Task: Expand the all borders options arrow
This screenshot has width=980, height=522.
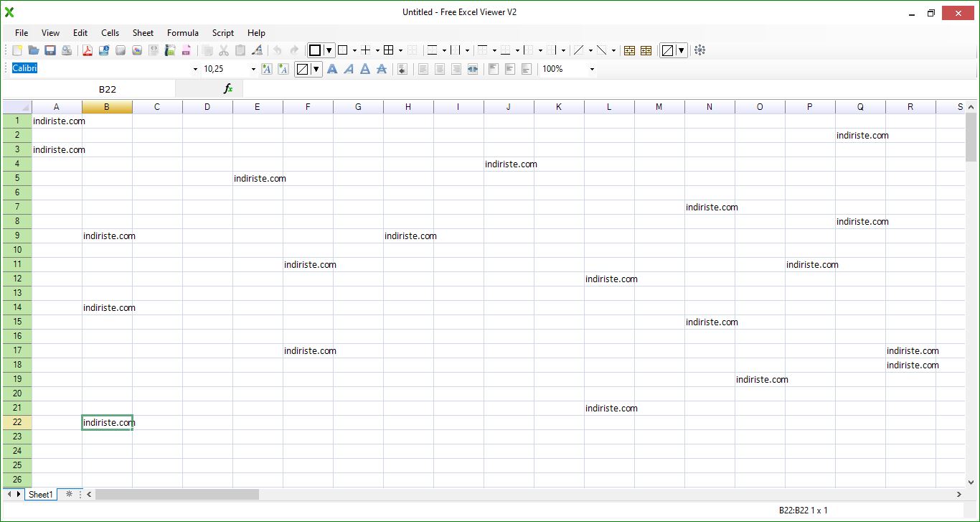Action: pos(400,50)
